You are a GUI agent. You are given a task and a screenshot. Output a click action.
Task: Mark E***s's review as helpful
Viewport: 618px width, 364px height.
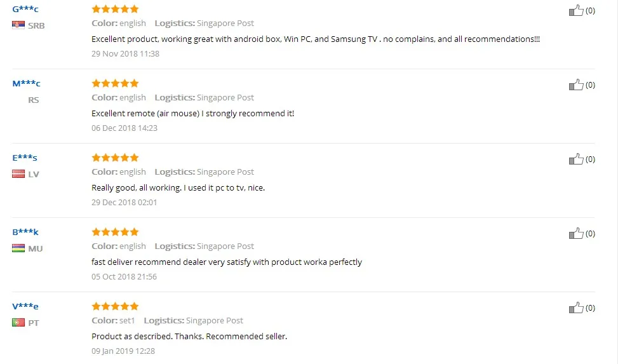[x=576, y=159]
